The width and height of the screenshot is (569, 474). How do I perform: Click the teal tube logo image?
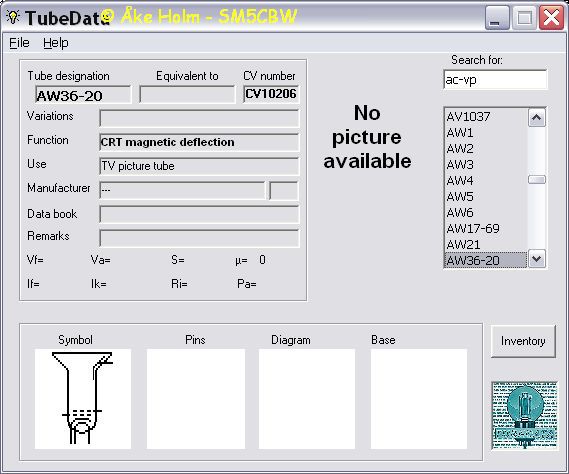(x=524, y=416)
